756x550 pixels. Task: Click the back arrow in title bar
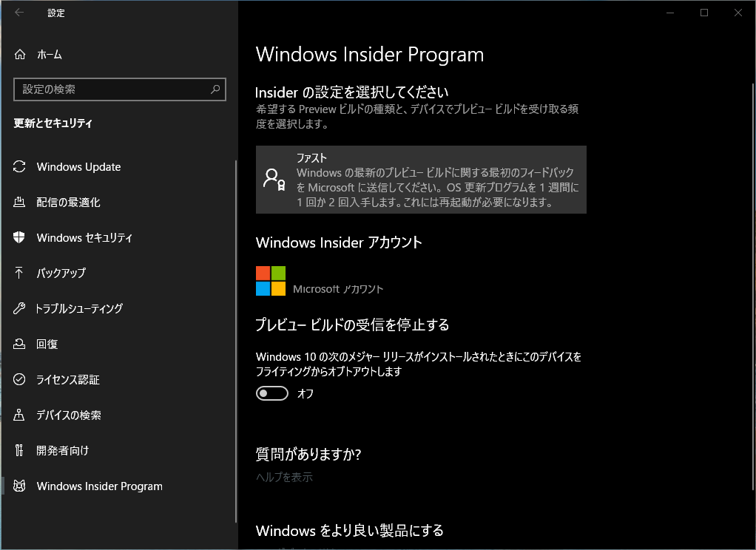tap(19, 13)
